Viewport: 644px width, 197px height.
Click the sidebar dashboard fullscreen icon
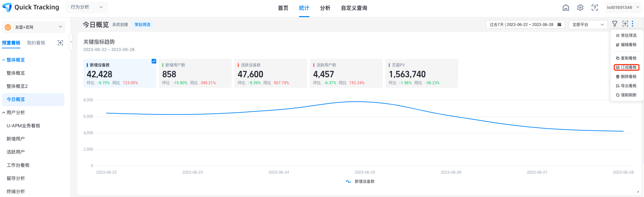(x=60, y=43)
